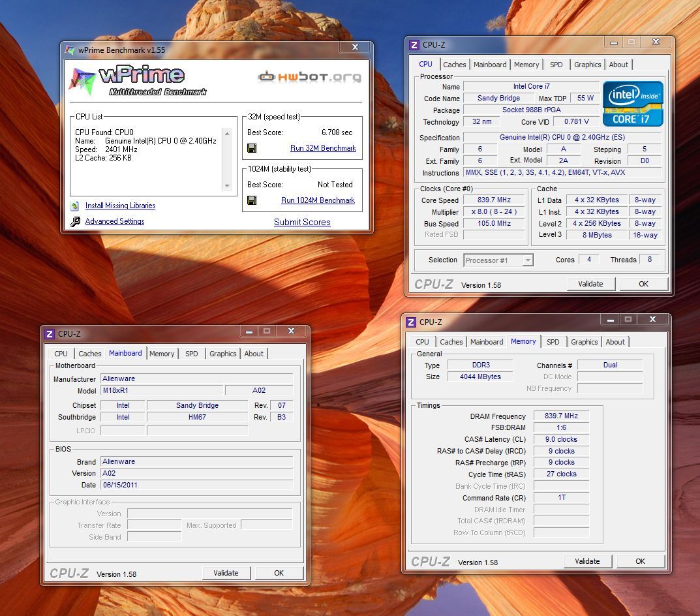
Task: Open Mainboard tab in Memory window
Action: pos(487,342)
